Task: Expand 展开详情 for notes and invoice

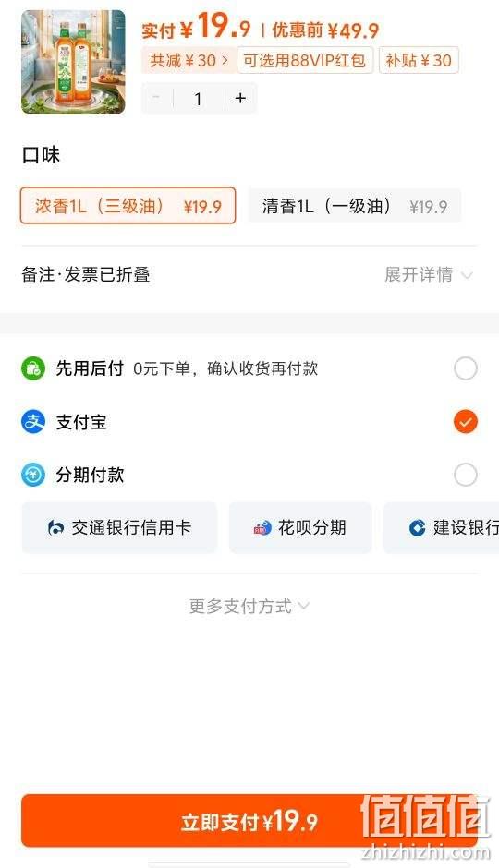Action: (429, 274)
